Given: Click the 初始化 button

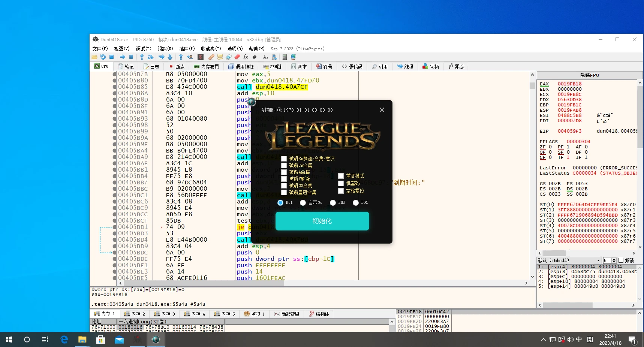Looking at the screenshot, I should pyautogui.click(x=322, y=221).
